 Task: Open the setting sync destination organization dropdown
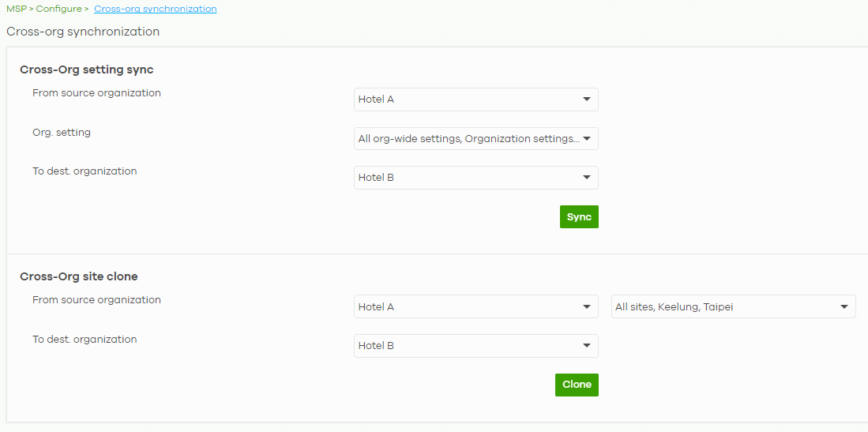coord(476,178)
